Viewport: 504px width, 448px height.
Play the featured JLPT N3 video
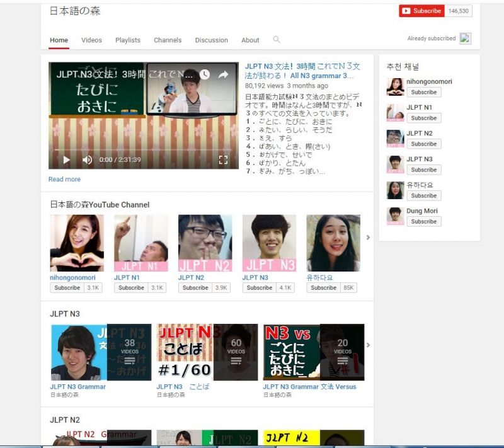point(67,159)
